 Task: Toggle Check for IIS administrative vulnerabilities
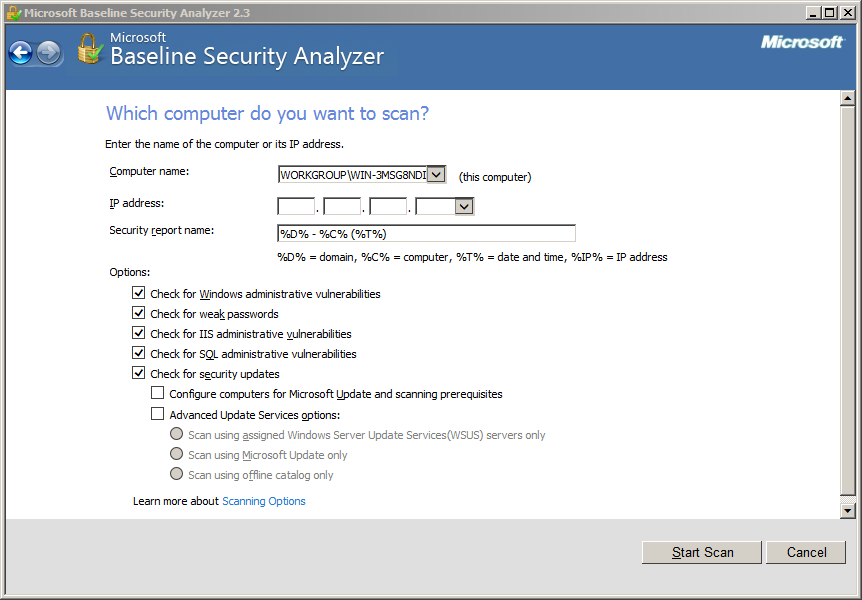click(x=139, y=333)
